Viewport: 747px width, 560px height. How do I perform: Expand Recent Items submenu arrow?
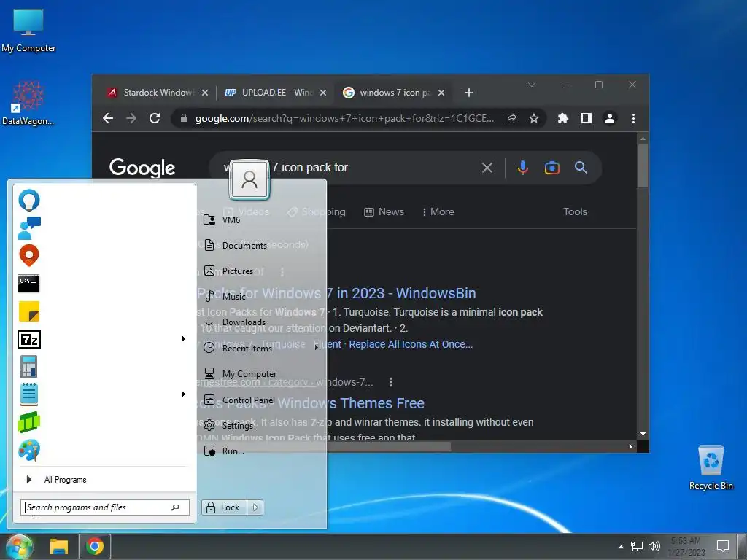pos(317,348)
